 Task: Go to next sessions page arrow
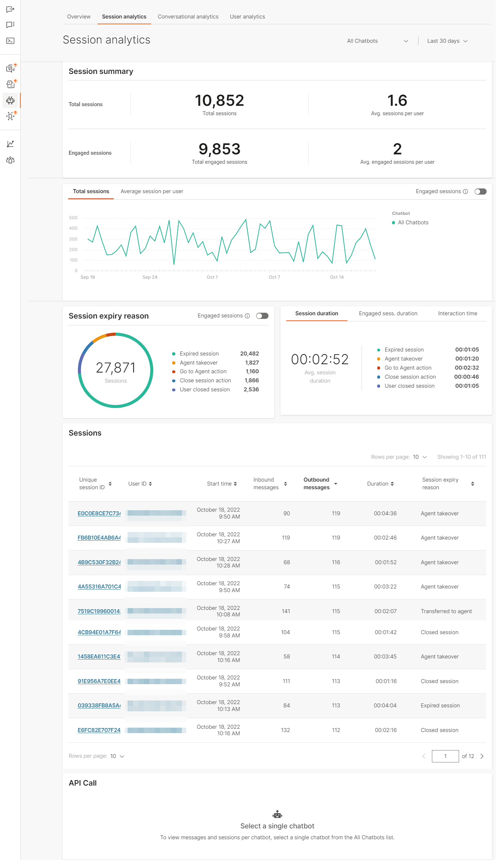[482, 756]
